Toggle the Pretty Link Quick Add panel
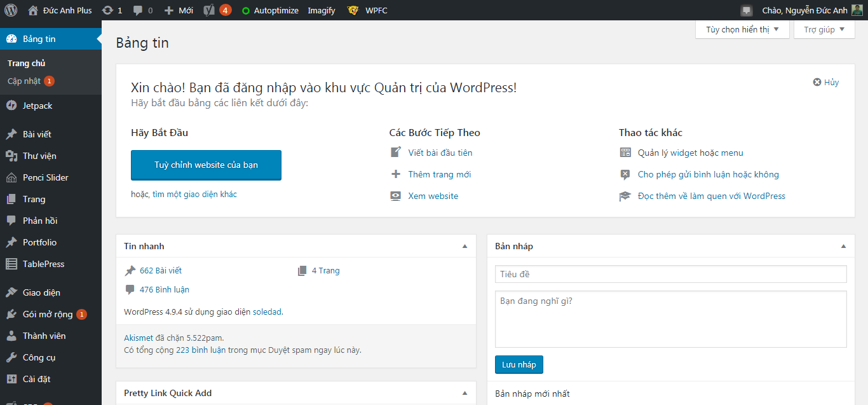This screenshot has height=405, width=868. [x=465, y=393]
